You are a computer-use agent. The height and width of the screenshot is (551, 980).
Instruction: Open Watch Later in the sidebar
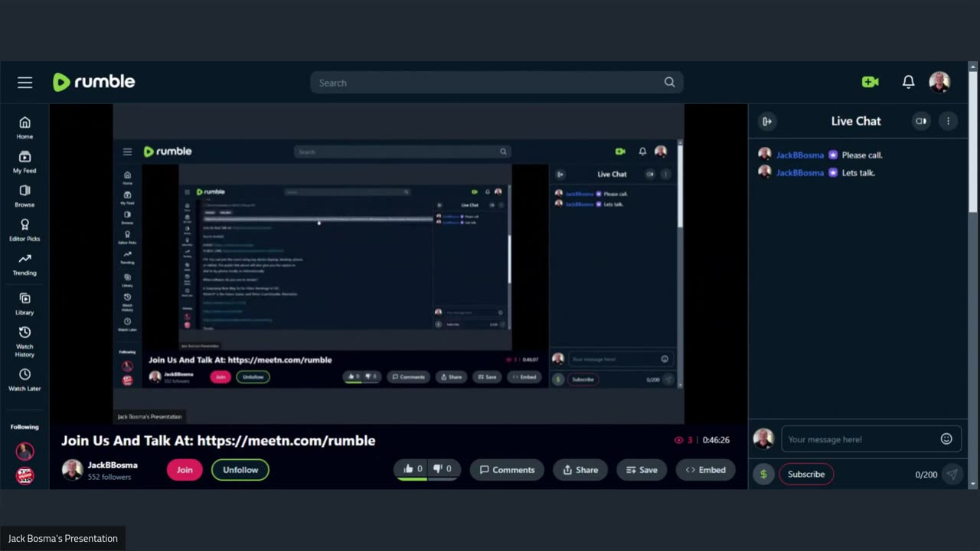click(x=24, y=380)
